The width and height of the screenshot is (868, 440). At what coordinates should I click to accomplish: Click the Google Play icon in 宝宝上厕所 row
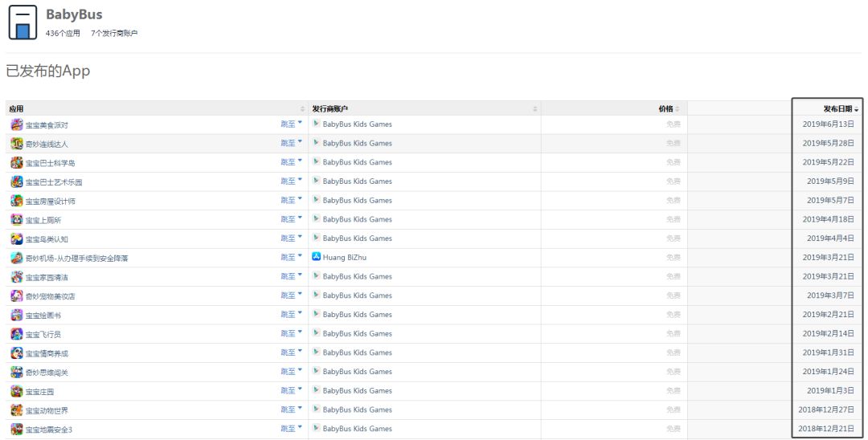click(x=316, y=218)
